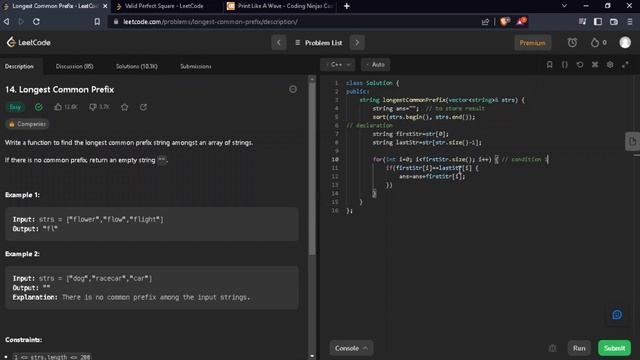This screenshot has width=640, height=360.
Task: Go to previous problem arrow
Action: click(x=279, y=42)
